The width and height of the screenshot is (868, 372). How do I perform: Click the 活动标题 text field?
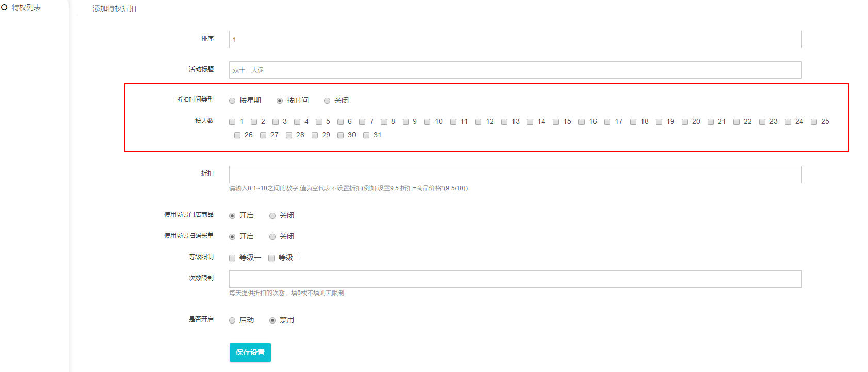pyautogui.click(x=515, y=70)
